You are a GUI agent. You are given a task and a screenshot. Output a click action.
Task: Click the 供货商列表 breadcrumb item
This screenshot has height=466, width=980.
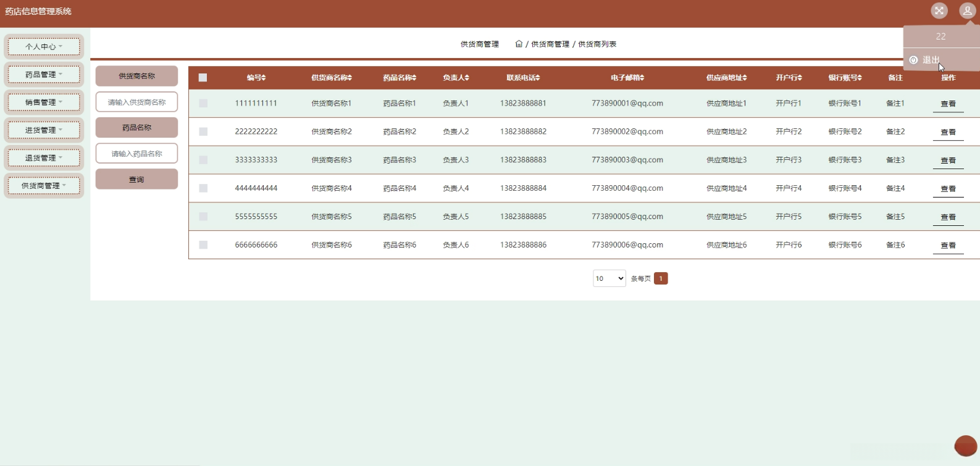click(597, 44)
